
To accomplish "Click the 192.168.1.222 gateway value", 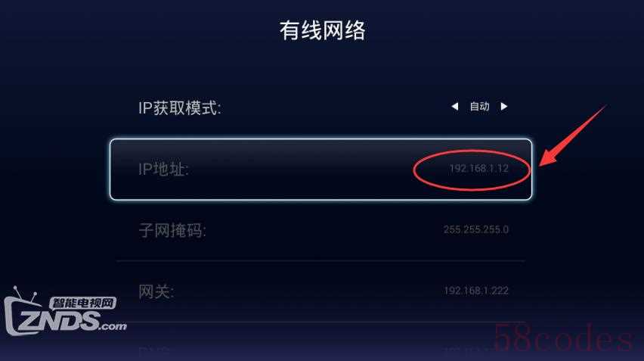I will [x=476, y=291].
